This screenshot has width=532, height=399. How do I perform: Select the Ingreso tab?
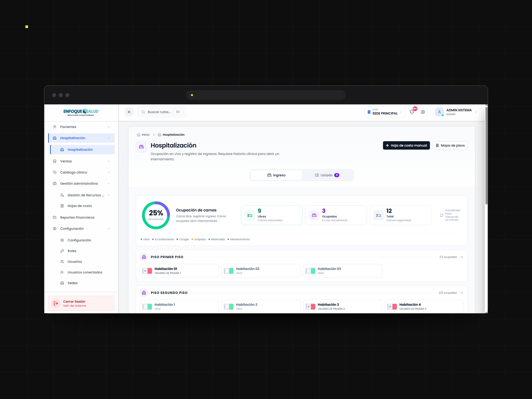[276, 175]
